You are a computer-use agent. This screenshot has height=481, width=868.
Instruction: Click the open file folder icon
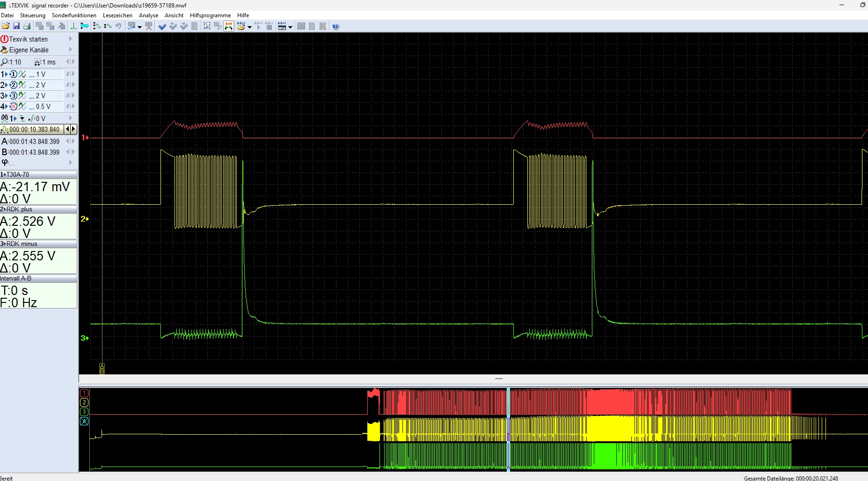click(x=6, y=26)
